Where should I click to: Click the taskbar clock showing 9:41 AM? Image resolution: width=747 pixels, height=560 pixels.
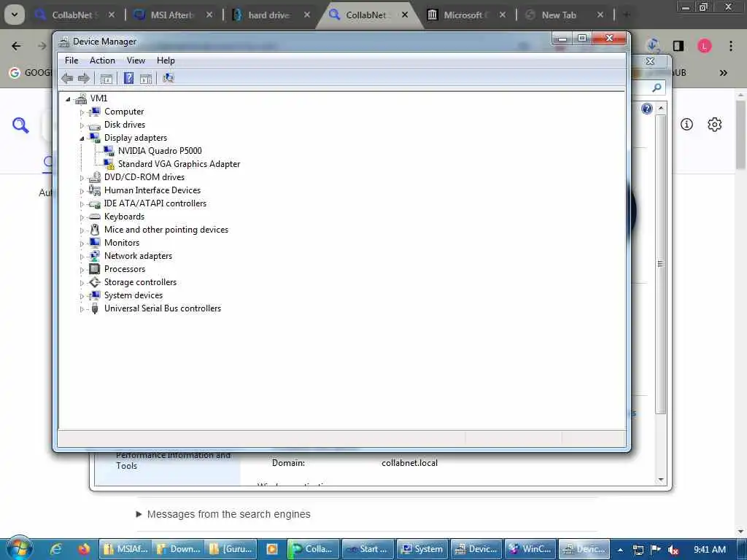(x=710, y=550)
